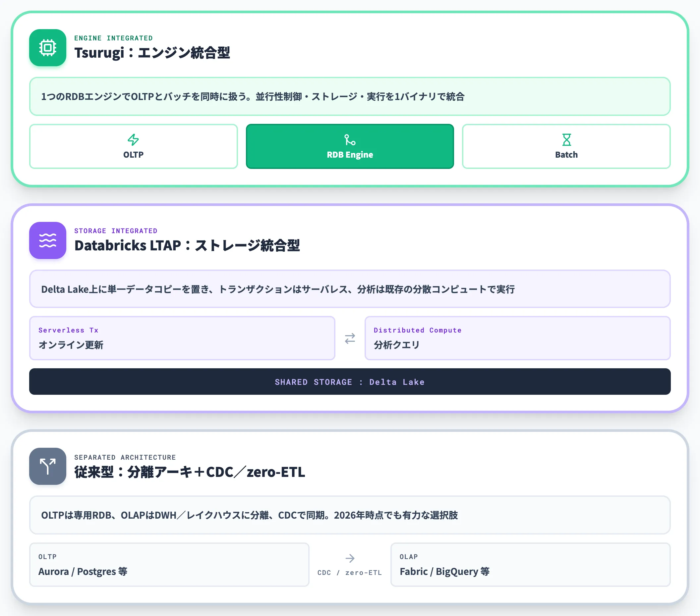Click the 'オンライン更新' text
The height and width of the screenshot is (616, 700).
71,345
